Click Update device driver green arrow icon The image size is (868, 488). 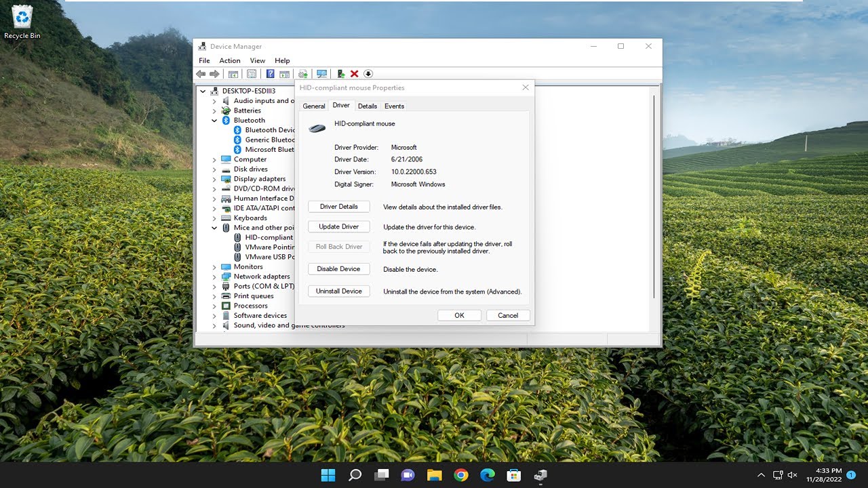pos(341,74)
